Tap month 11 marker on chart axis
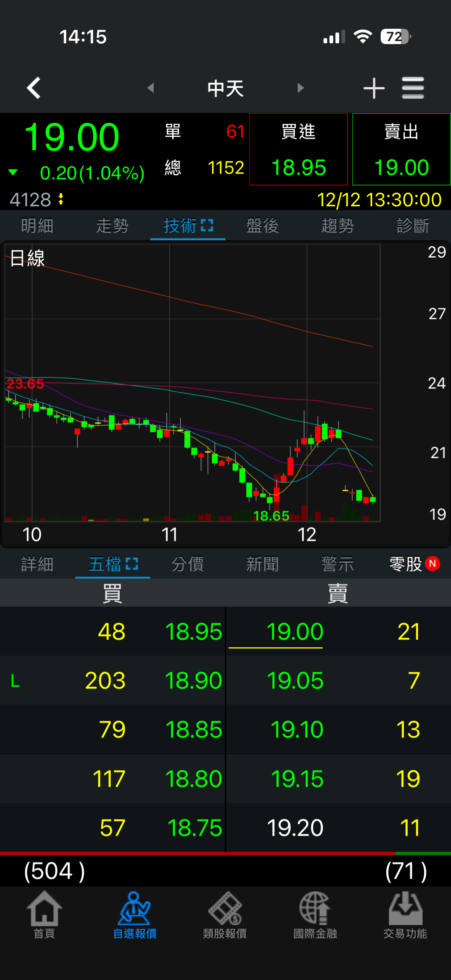This screenshot has height=980, width=451. (x=169, y=534)
